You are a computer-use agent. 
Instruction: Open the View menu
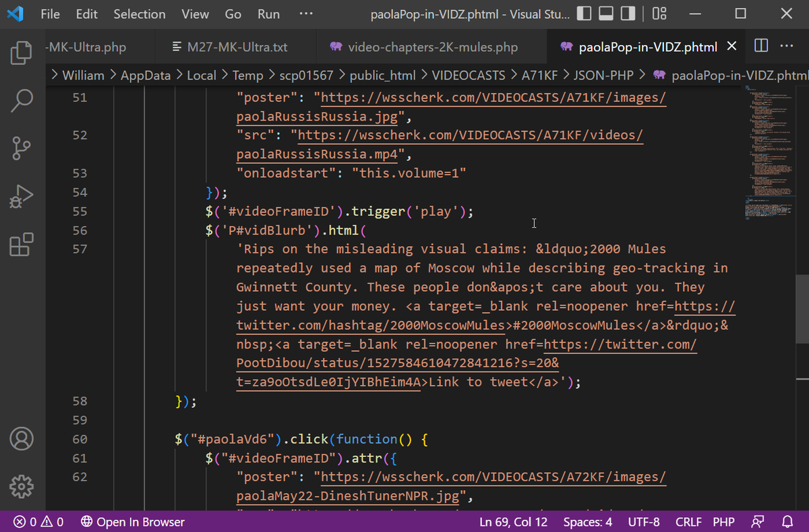click(195, 13)
